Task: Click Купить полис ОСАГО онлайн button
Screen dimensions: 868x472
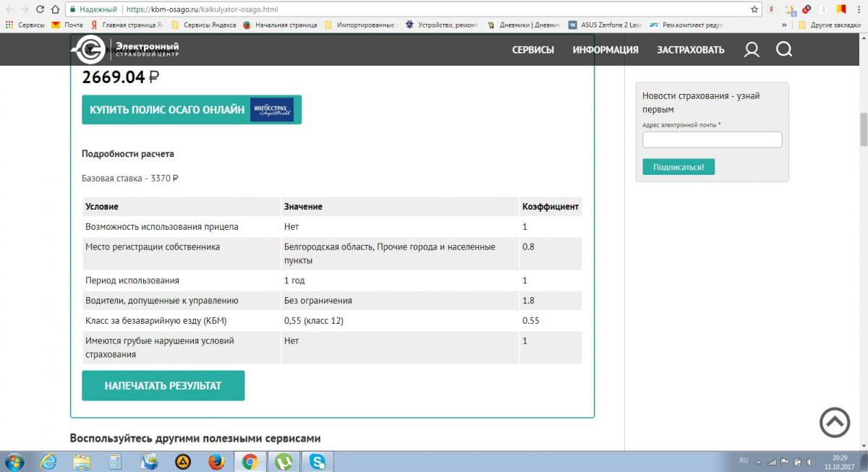Action: tap(192, 110)
